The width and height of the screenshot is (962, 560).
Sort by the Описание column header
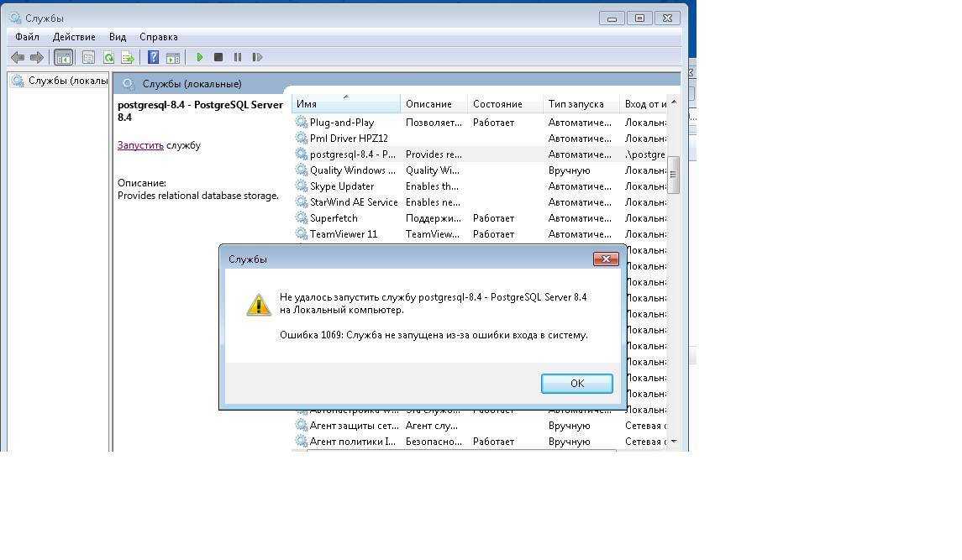[x=434, y=103]
